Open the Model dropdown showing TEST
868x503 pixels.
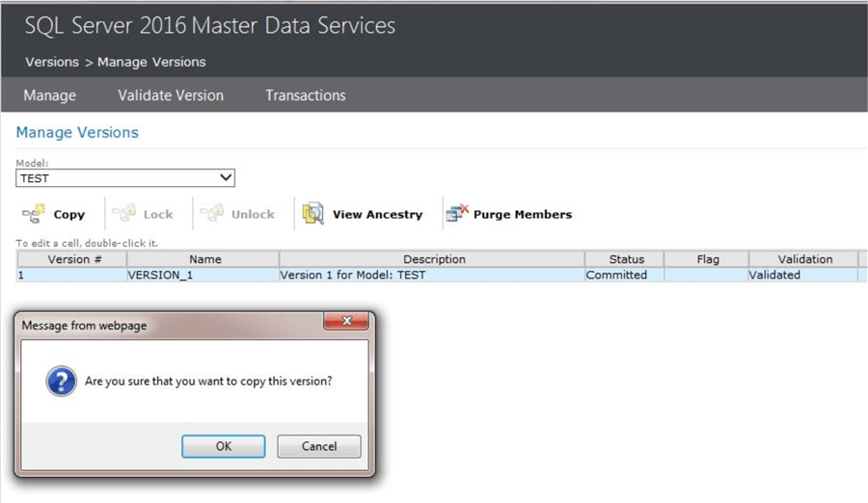tap(125, 178)
